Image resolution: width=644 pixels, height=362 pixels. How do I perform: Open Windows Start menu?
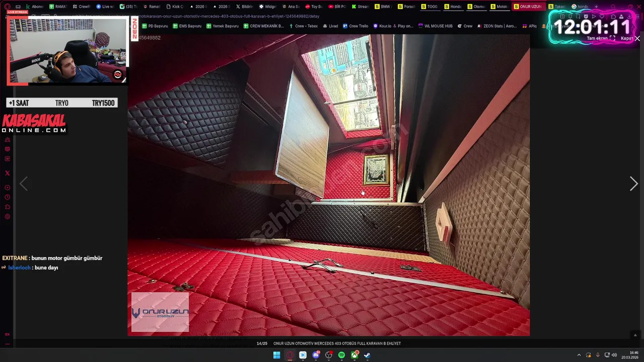(x=277, y=355)
